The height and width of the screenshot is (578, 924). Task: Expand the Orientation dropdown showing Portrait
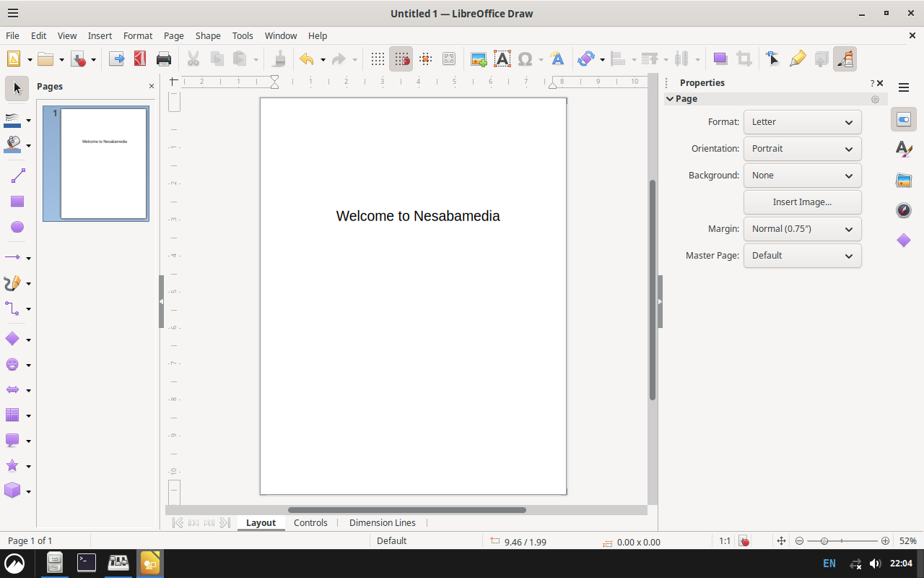coord(802,149)
